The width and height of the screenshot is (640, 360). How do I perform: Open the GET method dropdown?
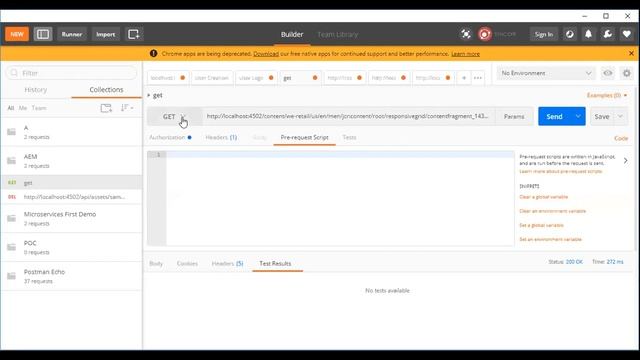point(174,116)
